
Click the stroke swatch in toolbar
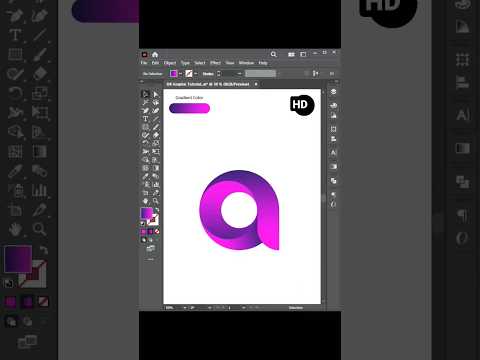(154, 219)
